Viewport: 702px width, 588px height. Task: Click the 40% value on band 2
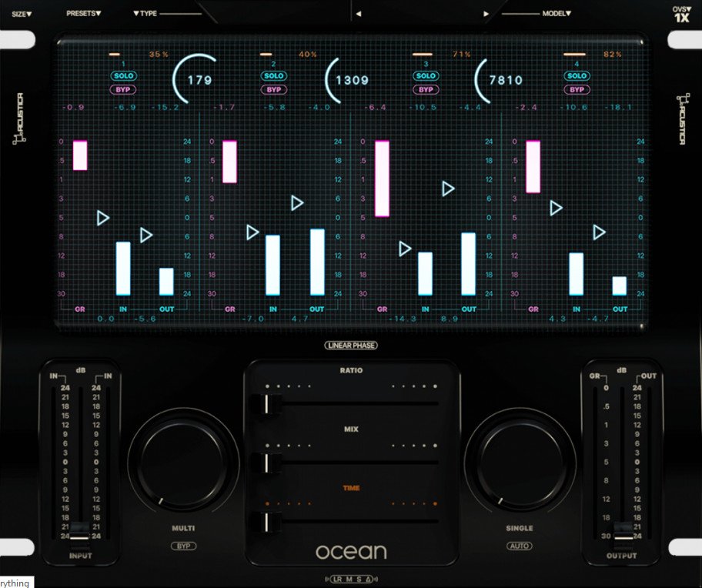[308, 55]
